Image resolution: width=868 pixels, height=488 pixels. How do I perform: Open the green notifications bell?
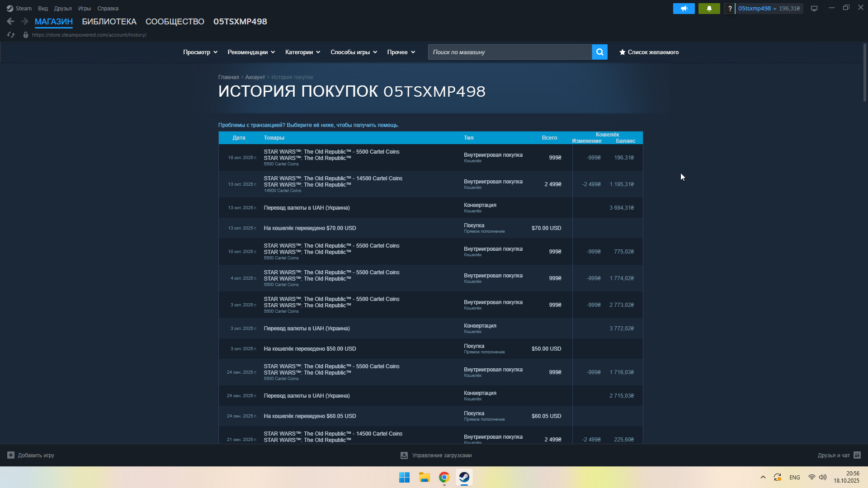tap(709, 9)
